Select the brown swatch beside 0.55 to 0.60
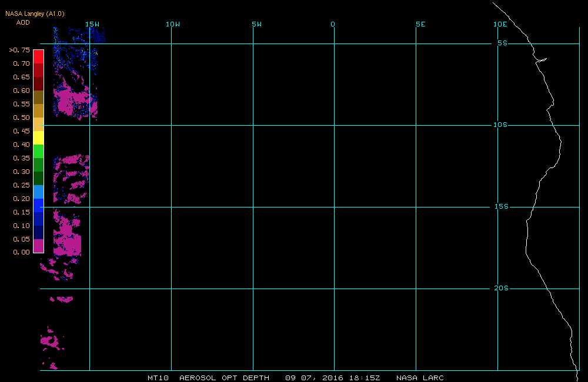Image resolution: width=588 pixels, height=382 pixels. click(x=39, y=97)
